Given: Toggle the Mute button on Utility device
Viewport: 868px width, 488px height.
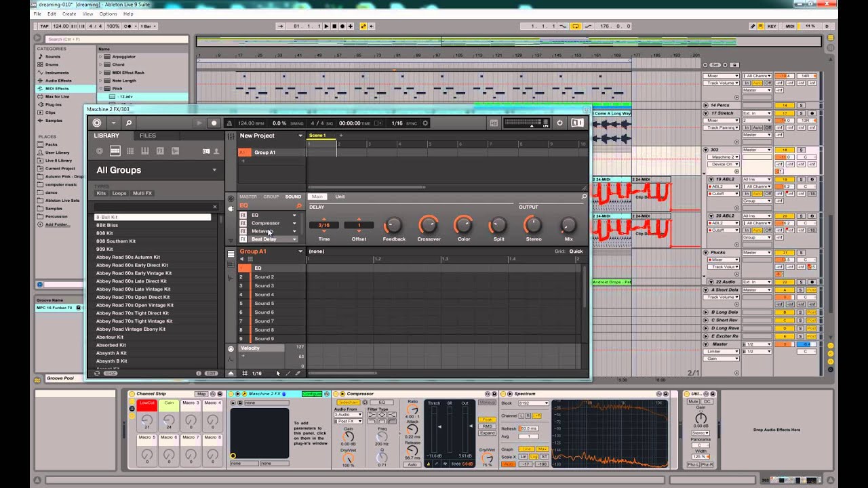Looking at the screenshot, I should pos(693,402).
